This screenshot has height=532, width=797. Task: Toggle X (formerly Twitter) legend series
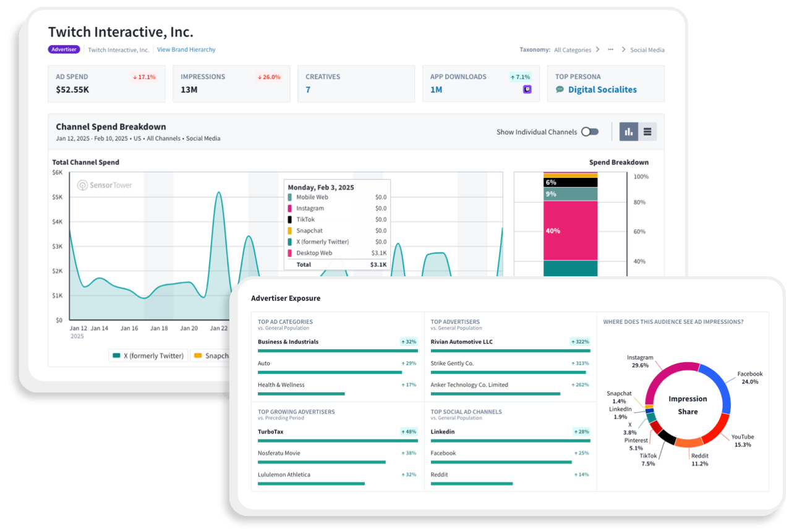[x=148, y=356]
